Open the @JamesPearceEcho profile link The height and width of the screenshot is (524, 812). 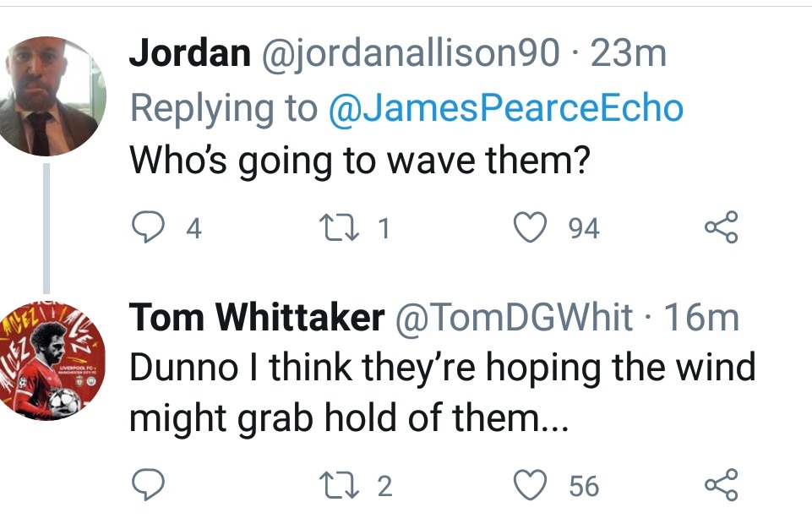pyautogui.click(x=505, y=108)
